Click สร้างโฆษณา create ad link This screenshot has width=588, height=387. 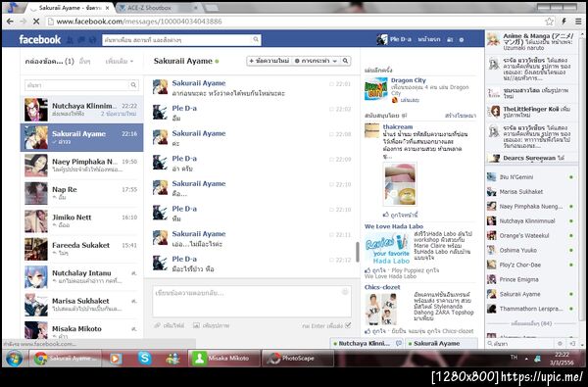(x=461, y=116)
